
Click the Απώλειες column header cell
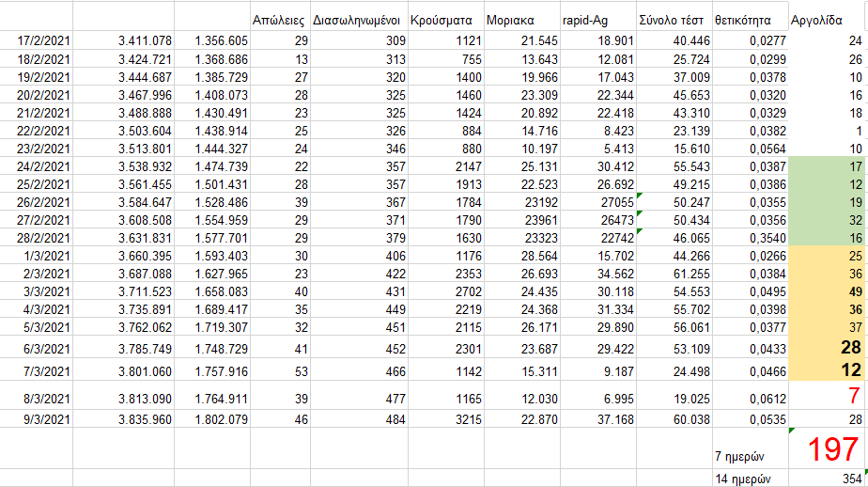(280, 19)
